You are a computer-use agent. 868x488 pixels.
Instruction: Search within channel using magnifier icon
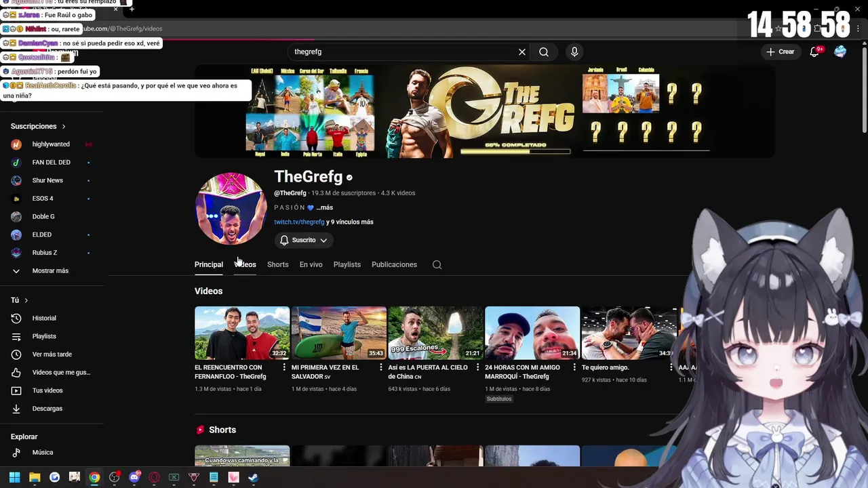click(x=437, y=265)
